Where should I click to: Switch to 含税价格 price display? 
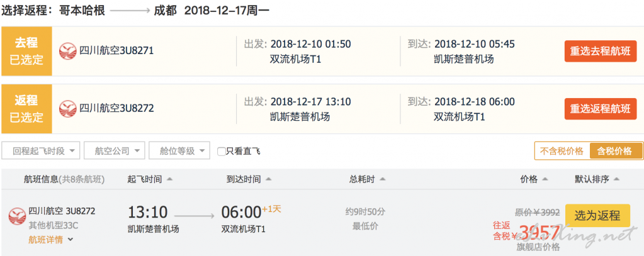(614, 151)
